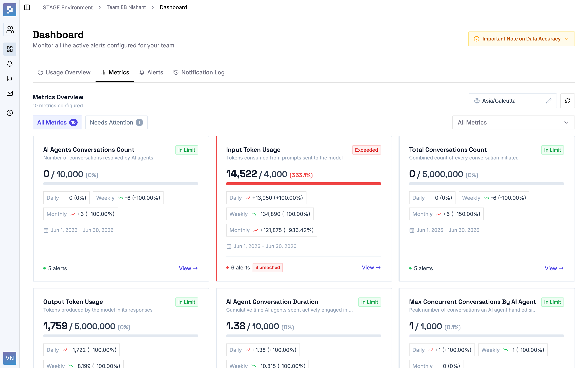
Task: Toggle the sidebar panel icon
Action: 27,7
